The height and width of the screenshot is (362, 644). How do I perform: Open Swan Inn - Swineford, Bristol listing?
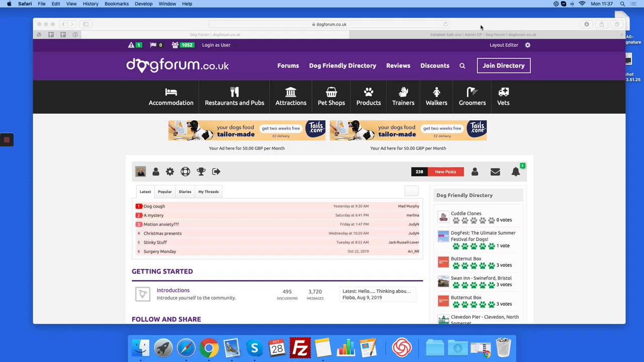(x=481, y=278)
